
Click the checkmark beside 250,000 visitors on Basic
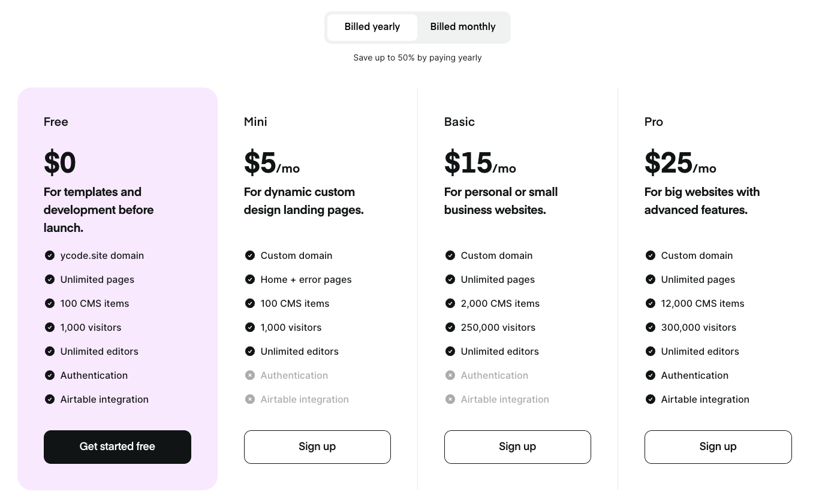pos(450,327)
